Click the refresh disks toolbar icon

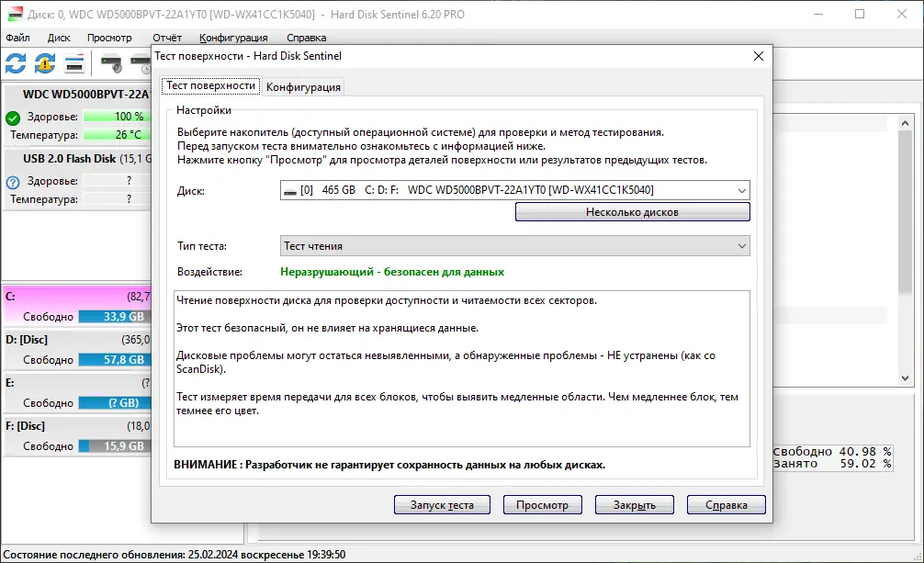pos(15,64)
